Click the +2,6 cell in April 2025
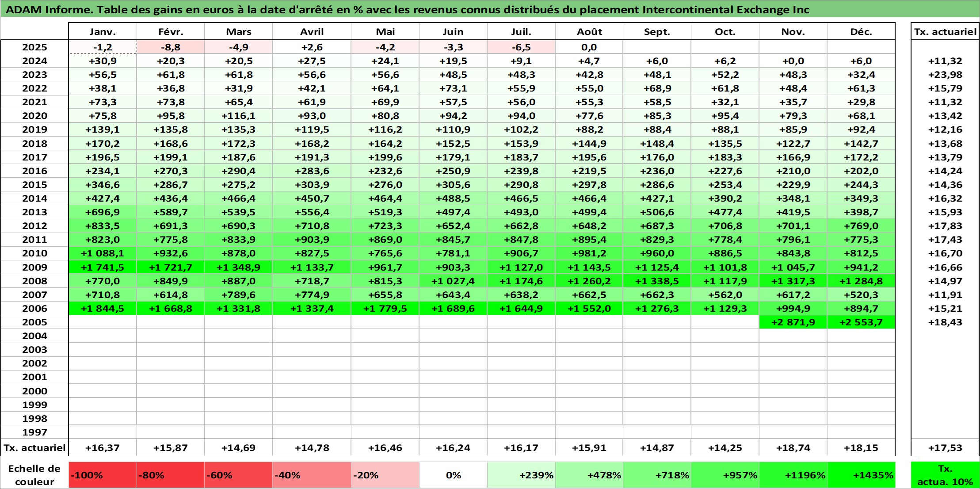 click(312, 47)
